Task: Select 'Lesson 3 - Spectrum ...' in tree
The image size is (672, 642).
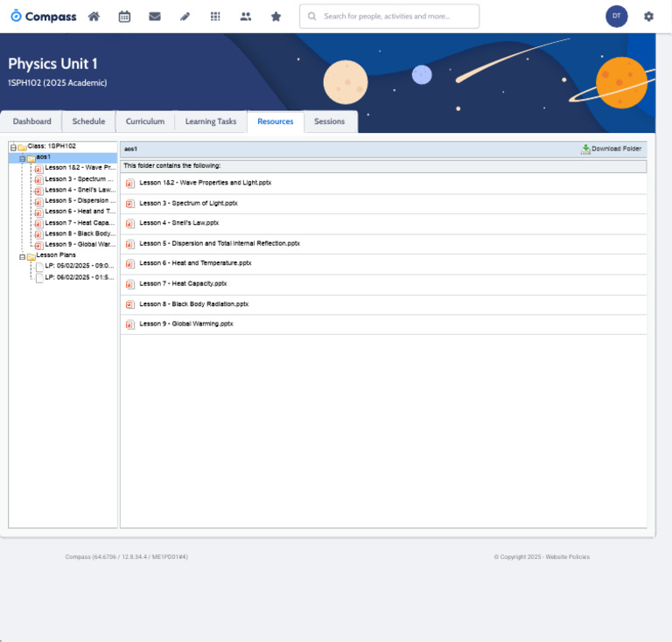Action: 80,179
